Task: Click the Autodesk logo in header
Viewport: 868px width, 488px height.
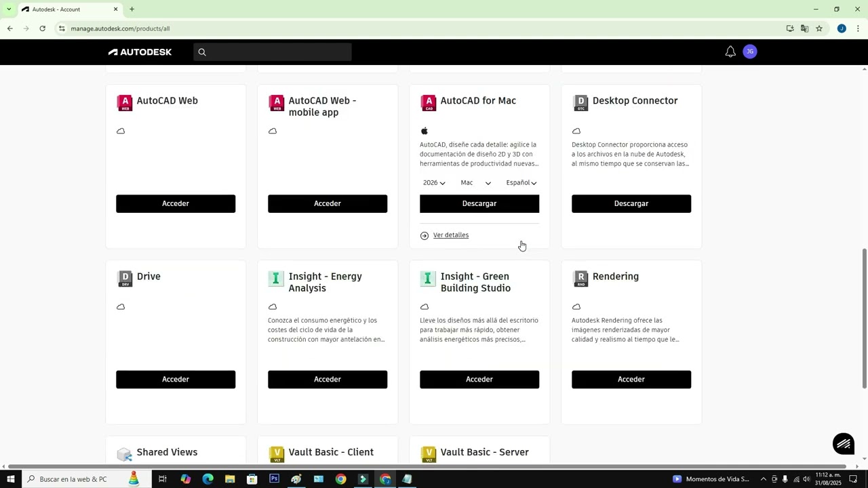Action: click(140, 52)
